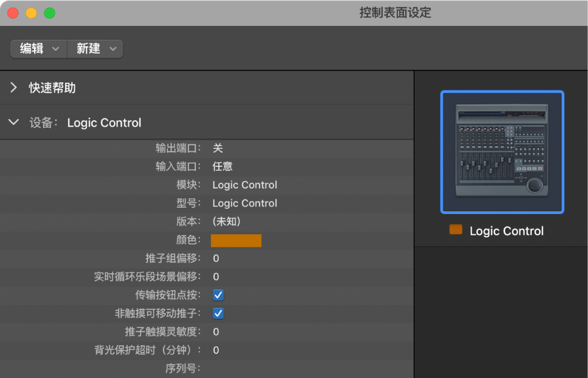Image resolution: width=588 pixels, height=378 pixels.
Task: Select the Logic Control device thumbnail
Action: click(x=502, y=152)
